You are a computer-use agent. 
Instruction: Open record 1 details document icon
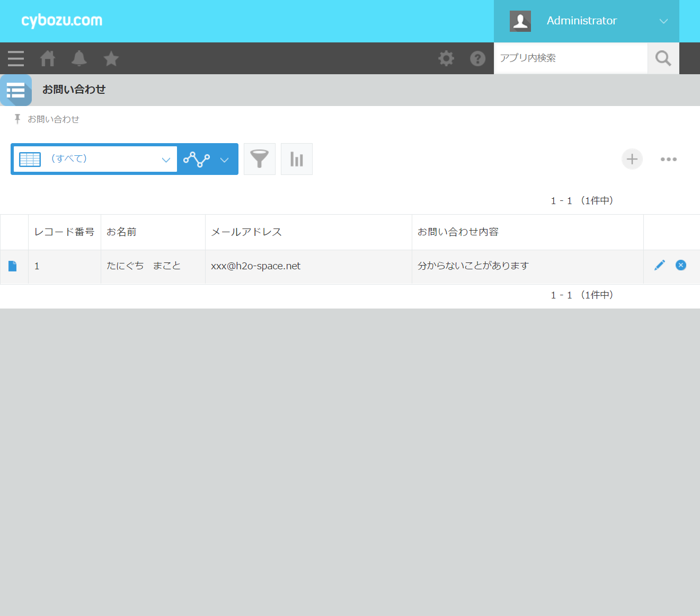(13, 266)
